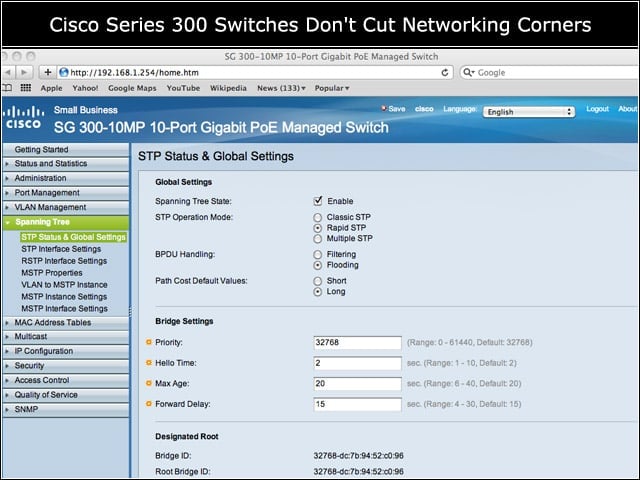Open the Apple bookmark

[51, 88]
